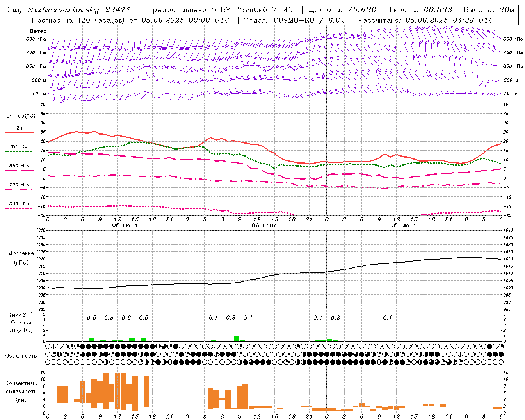
Task: Select the Широта: 60.833 header field
Action: (x=420, y=10)
